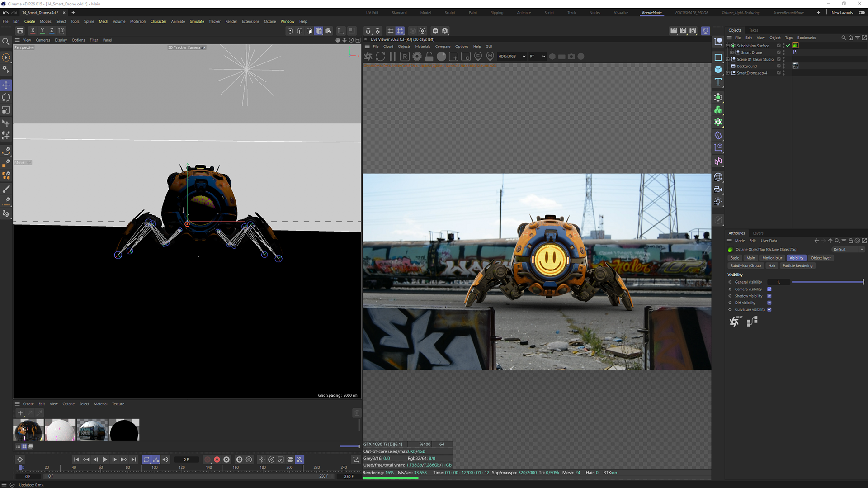Adjust the General visibility slider
Image resolution: width=868 pixels, height=488 pixels.
coord(828,282)
